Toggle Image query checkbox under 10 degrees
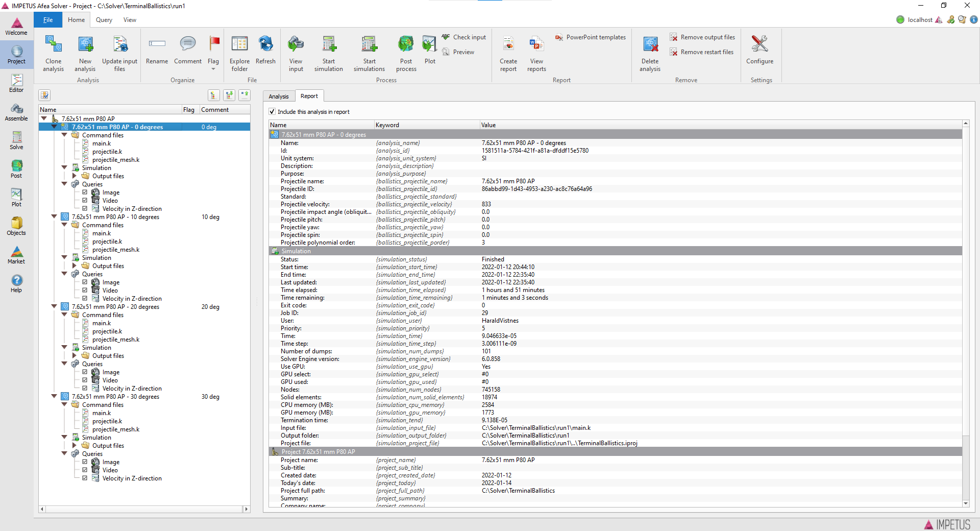This screenshot has width=980, height=531. [85, 282]
